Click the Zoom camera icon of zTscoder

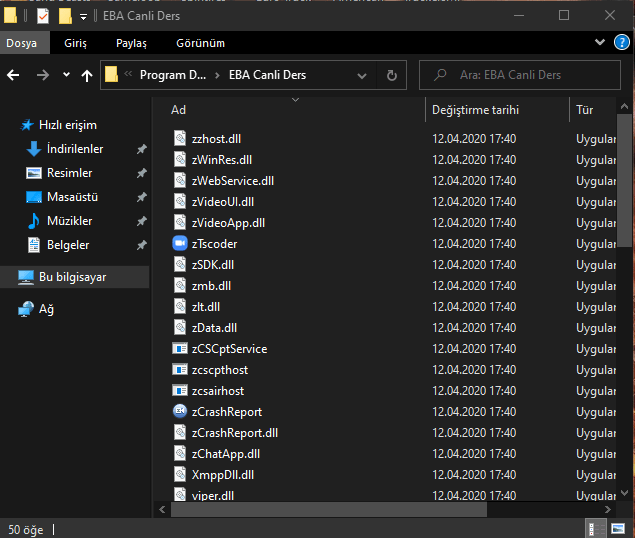[x=180, y=243]
